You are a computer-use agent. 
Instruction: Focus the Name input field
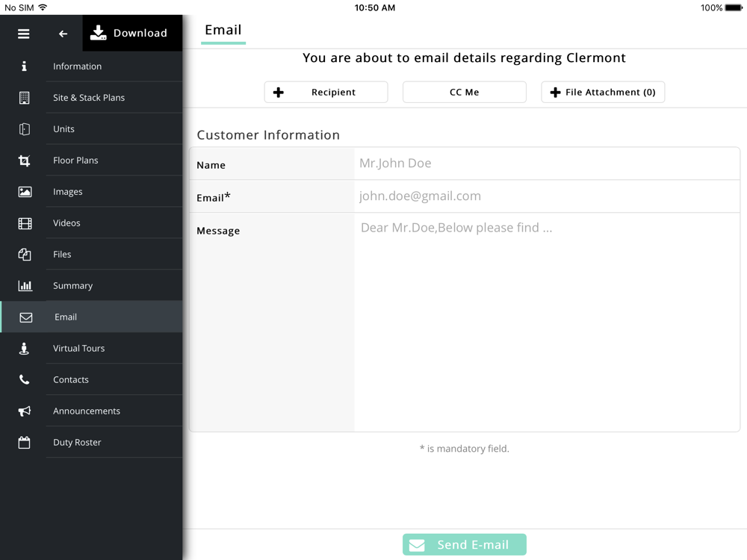[547, 164]
